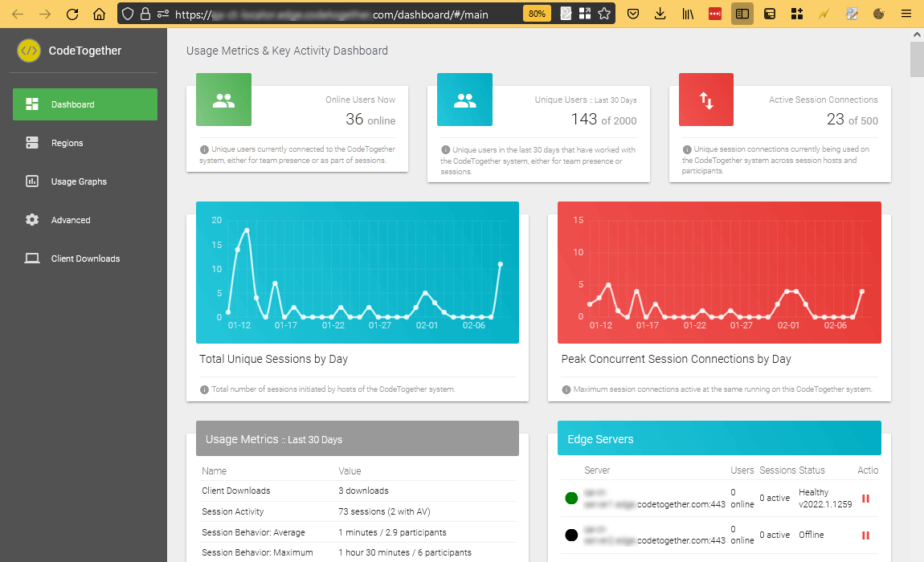Click the shield tracking protection icon
924x562 pixels.
[127, 14]
